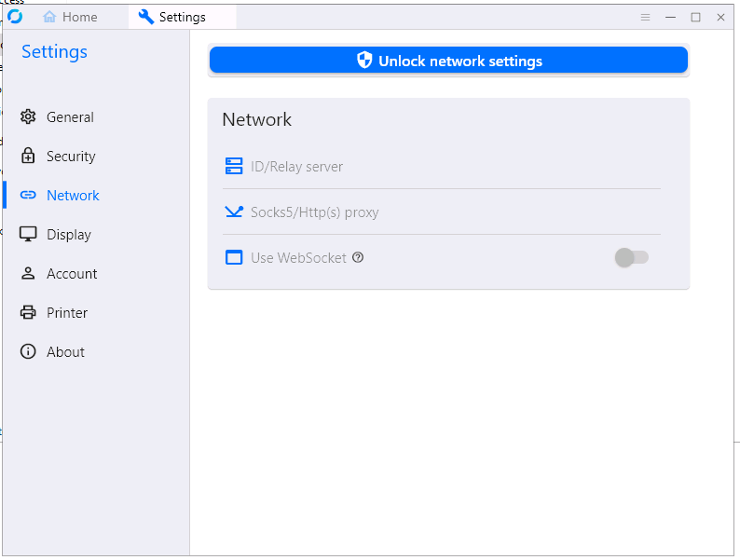Click the Printer icon in sidebar
This screenshot has width=740, height=560.
(x=28, y=313)
